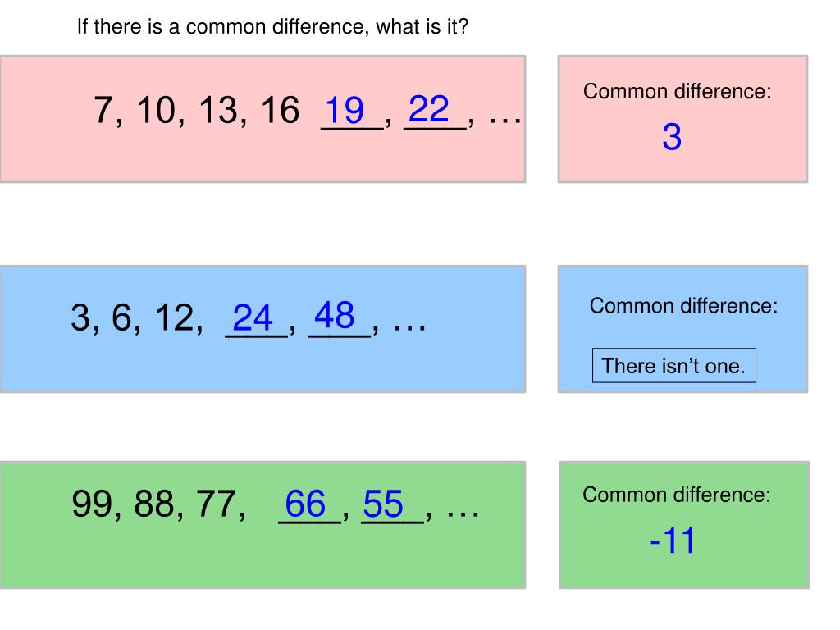Click the number 7 in the pink sequence
This screenshot has width=840, height=630.
tap(103, 111)
